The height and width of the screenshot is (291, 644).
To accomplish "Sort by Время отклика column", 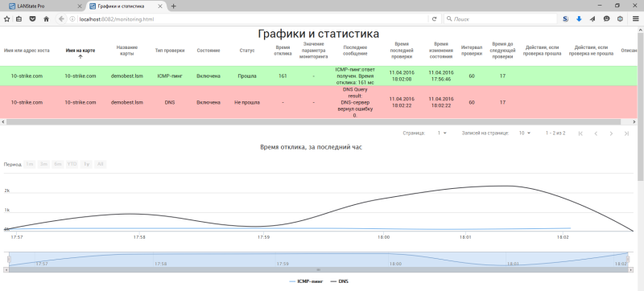I will click(x=283, y=51).
